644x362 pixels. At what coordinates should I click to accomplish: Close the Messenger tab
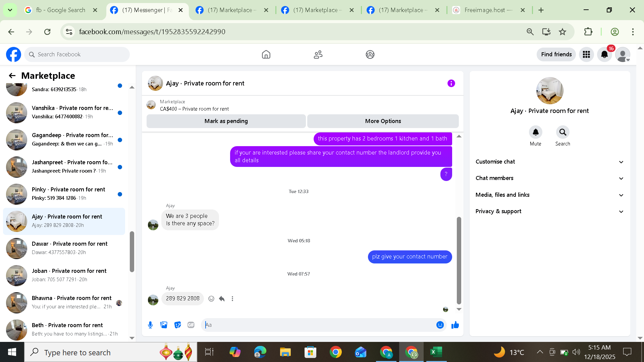click(180, 10)
